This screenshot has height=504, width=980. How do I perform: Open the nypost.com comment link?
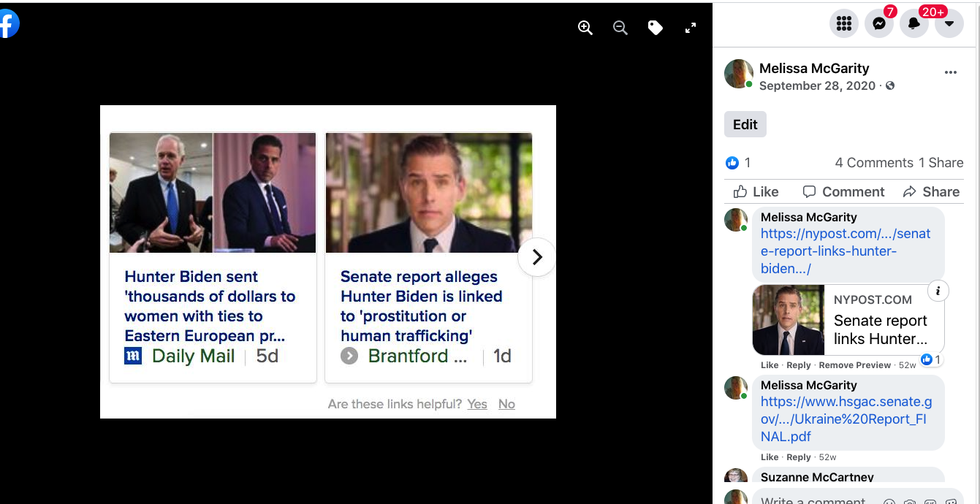tap(846, 251)
